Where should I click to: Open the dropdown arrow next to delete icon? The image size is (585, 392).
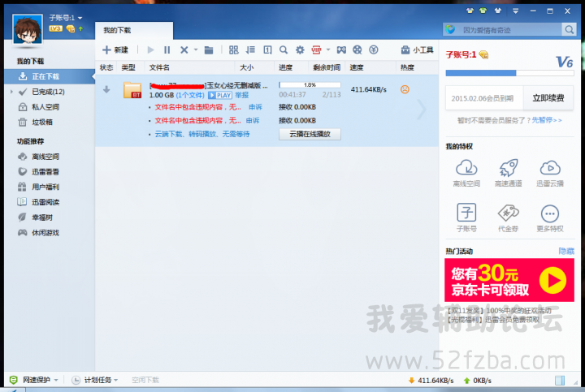[196, 50]
